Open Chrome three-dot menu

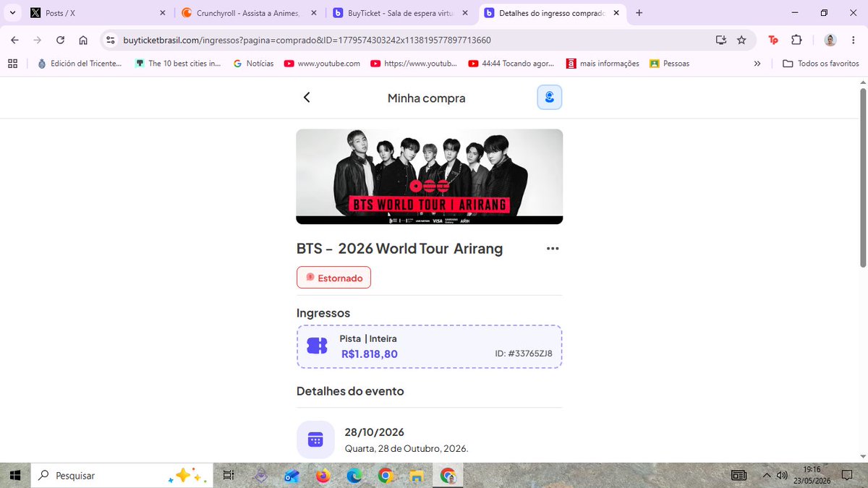point(854,40)
